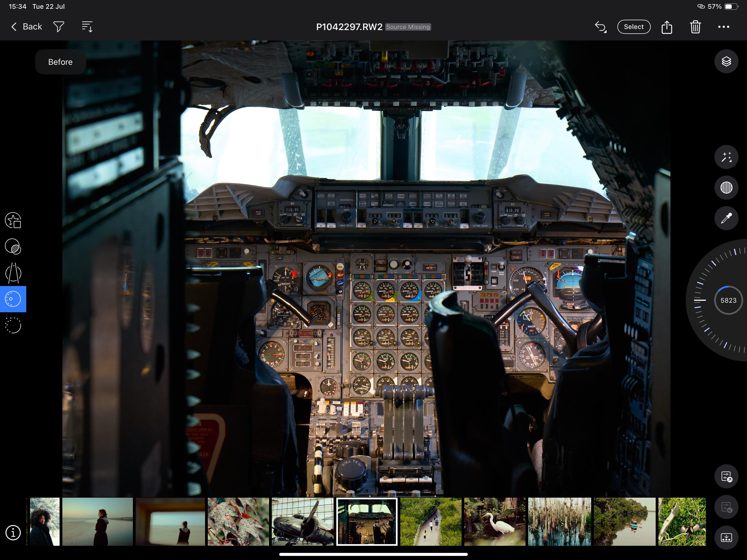747x560 pixels.
Task: Select the green park pathway thumbnail
Action: coord(431,521)
